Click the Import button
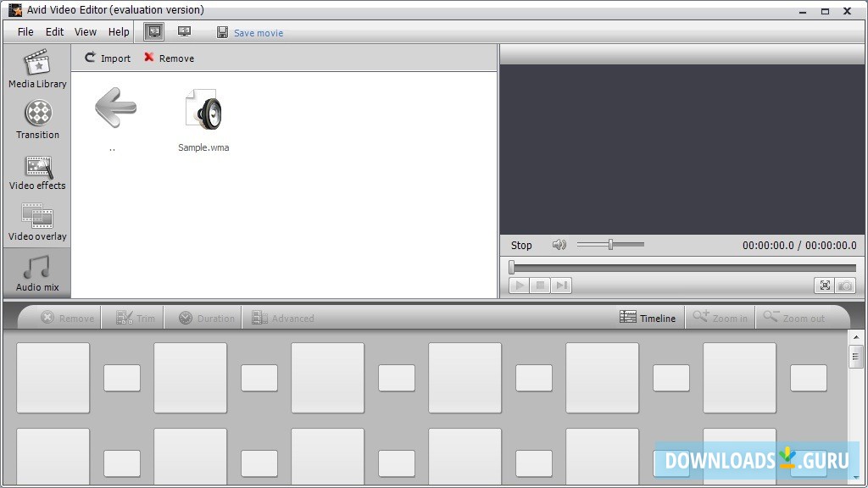This screenshot has height=488, width=868. tap(108, 58)
